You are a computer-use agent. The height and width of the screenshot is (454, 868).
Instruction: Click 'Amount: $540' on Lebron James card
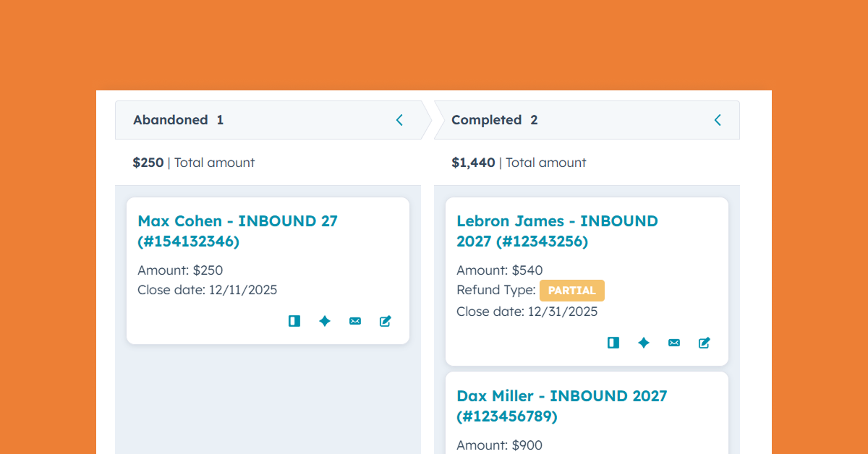[499, 270]
